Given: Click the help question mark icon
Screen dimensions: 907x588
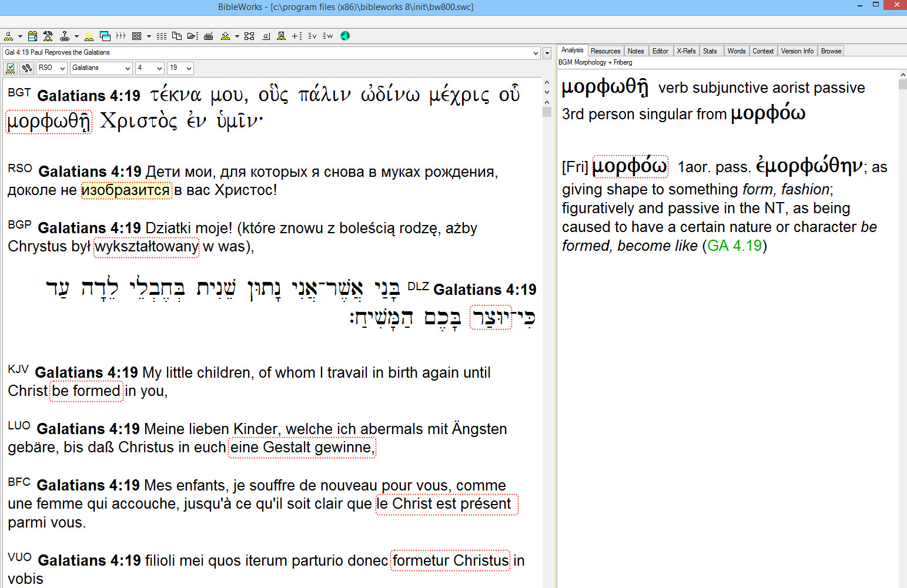Looking at the screenshot, I should point(65,36).
